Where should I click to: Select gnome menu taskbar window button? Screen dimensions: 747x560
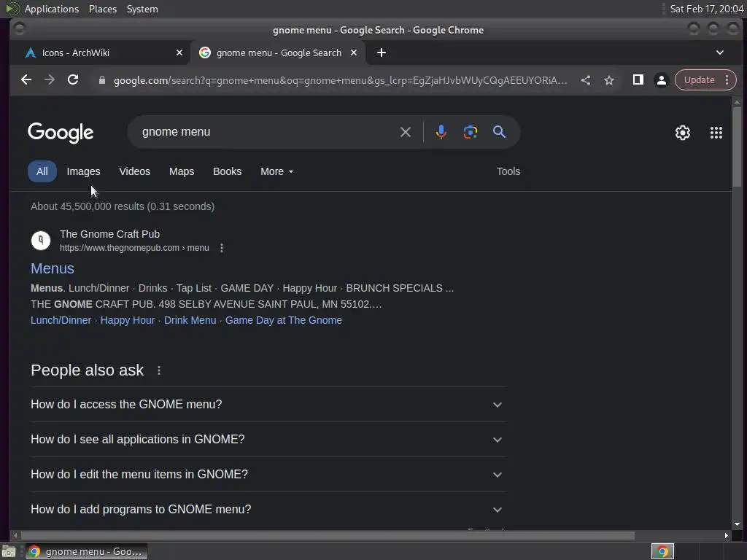(x=86, y=552)
